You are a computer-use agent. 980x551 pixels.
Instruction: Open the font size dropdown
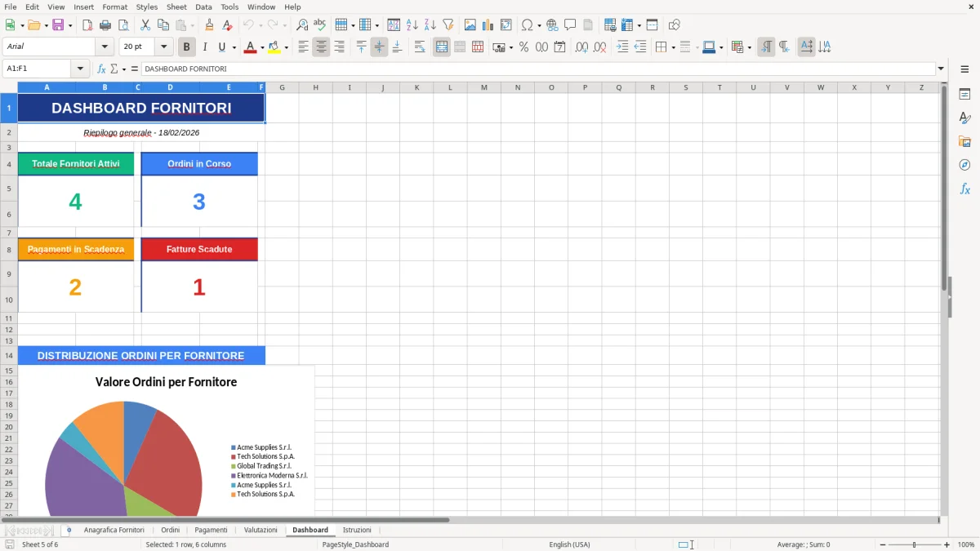pyautogui.click(x=162, y=47)
